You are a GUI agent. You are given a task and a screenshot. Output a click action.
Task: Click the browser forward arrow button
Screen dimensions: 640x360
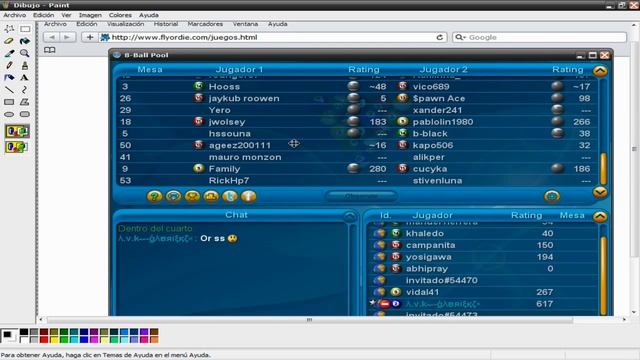(67, 37)
